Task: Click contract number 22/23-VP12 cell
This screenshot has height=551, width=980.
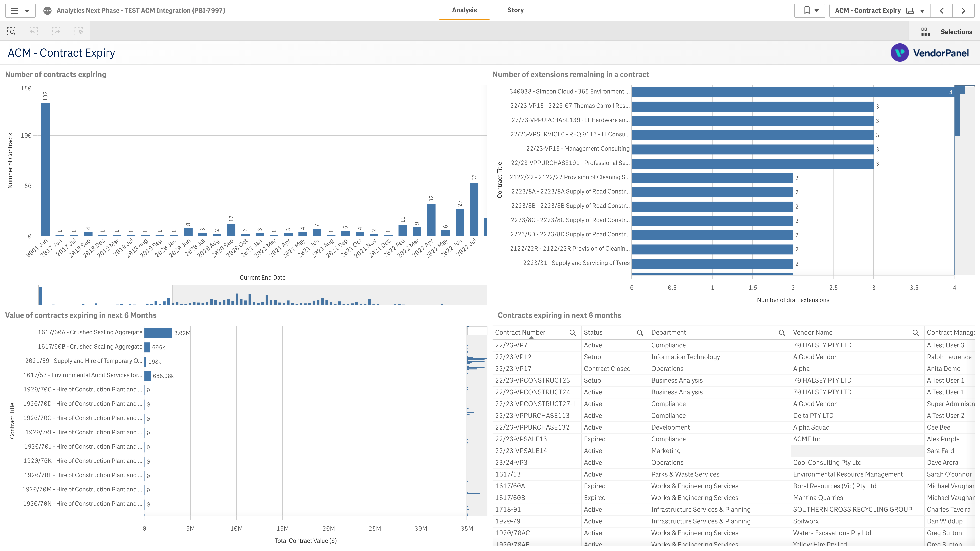Action: (x=537, y=357)
